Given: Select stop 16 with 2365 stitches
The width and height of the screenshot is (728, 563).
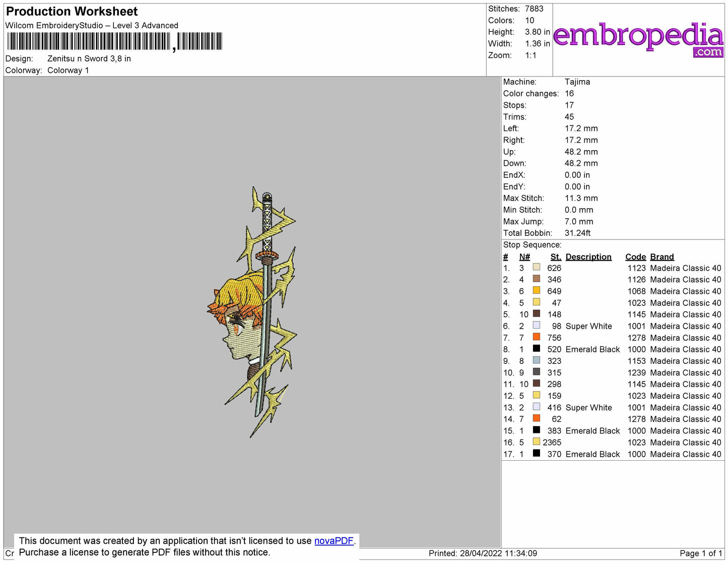Looking at the screenshot, I should click(612, 443).
